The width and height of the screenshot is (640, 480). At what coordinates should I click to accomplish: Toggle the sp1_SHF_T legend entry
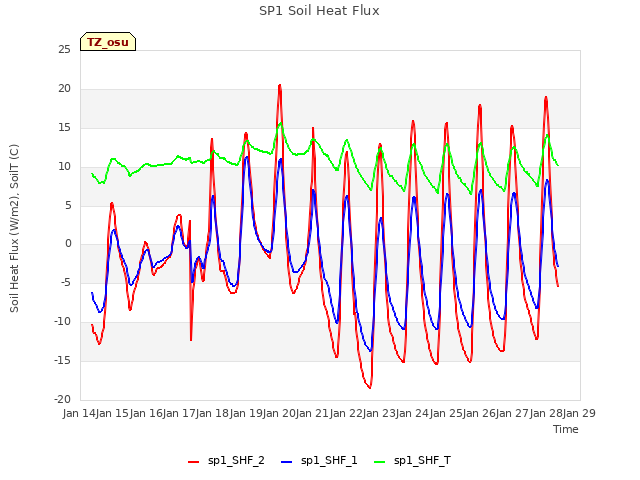(412, 461)
